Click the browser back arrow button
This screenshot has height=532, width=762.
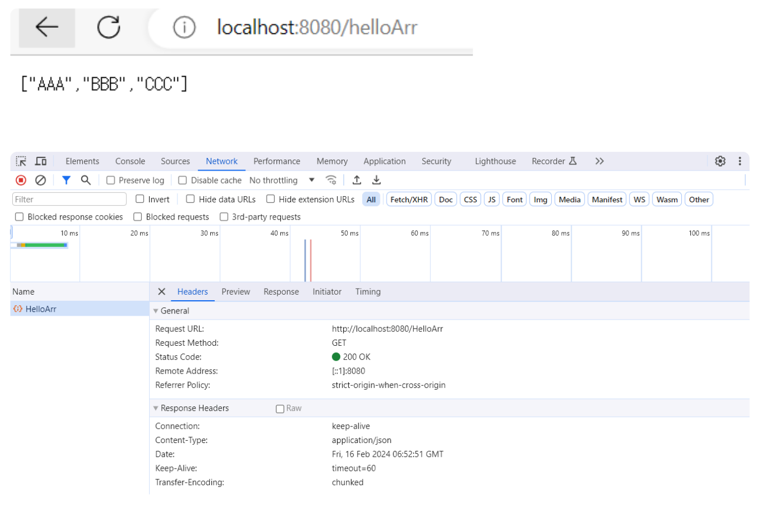(47, 27)
